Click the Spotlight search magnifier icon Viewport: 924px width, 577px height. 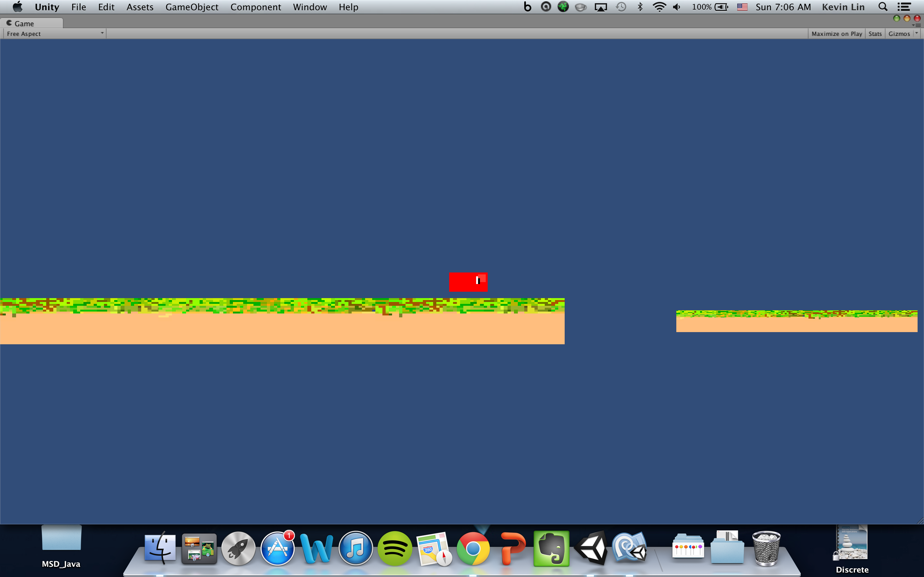pyautogui.click(x=882, y=7)
